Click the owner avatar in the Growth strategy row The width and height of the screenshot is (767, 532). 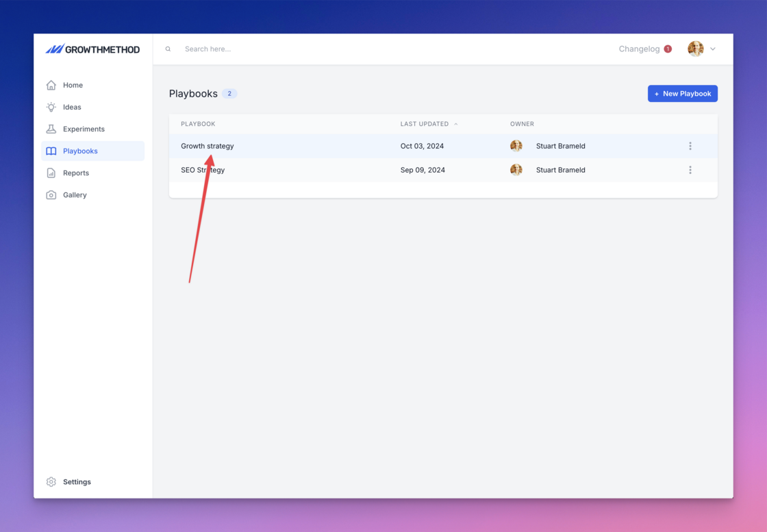coord(516,146)
